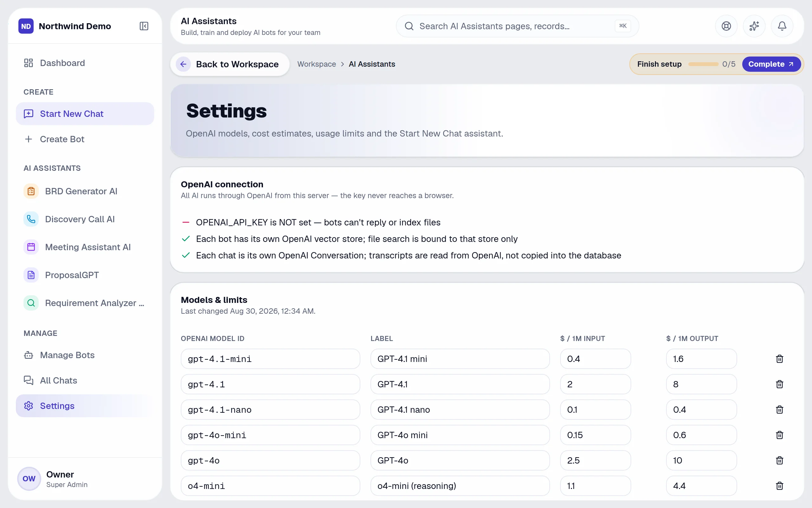Click Back to Workspace button
The height and width of the screenshot is (508, 812).
230,64
